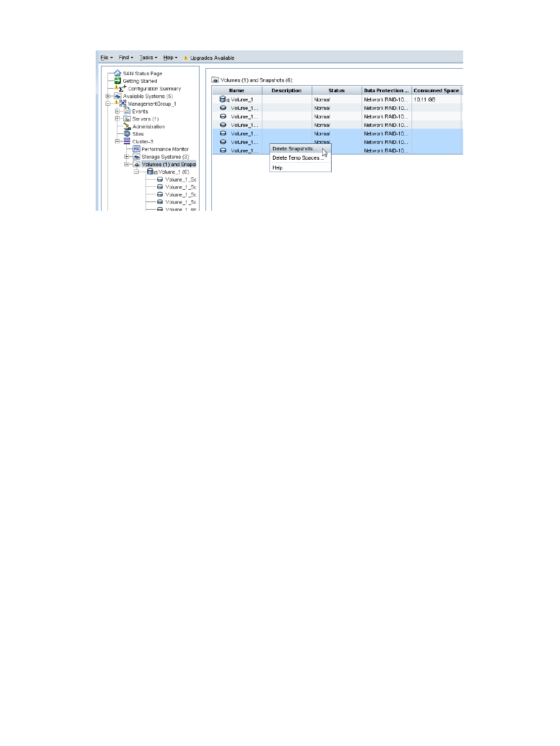This screenshot has height=746, width=560.
Task: Collapse the Volume_1 (6) tree node
Action: click(x=136, y=172)
